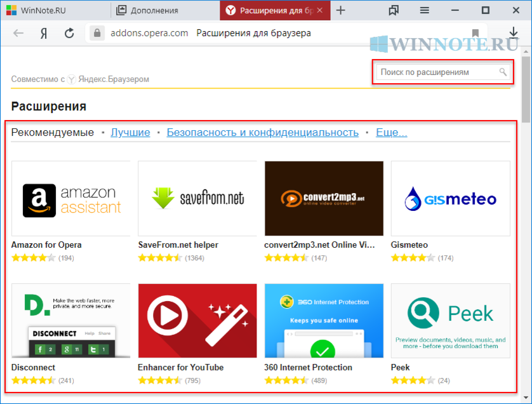
Task: Open the downloads arrow icon
Action: (x=514, y=32)
